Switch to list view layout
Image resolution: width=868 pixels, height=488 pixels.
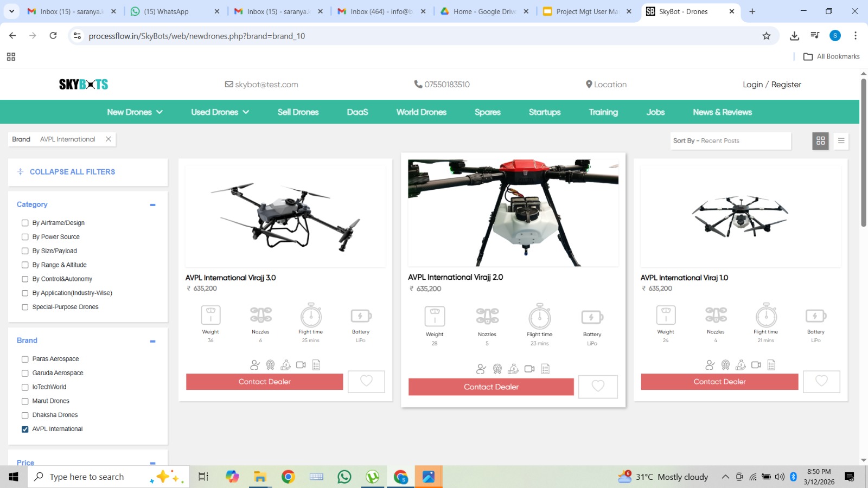point(841,141)
